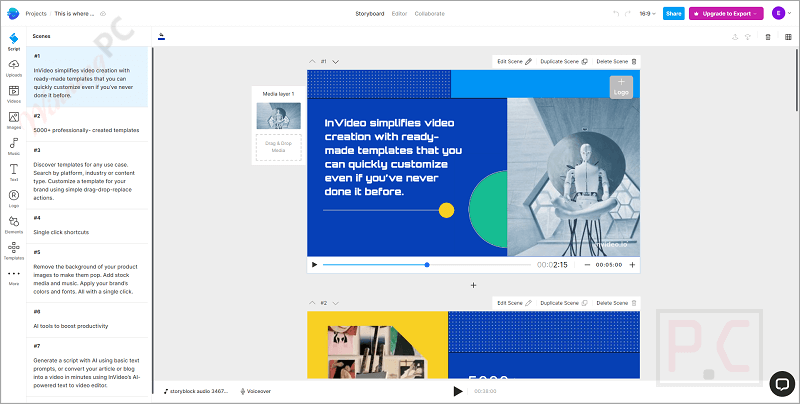This screenshot has height=404, width=800.
Task: Play the full video from bottom bar
Action: [x=458, y=391]
